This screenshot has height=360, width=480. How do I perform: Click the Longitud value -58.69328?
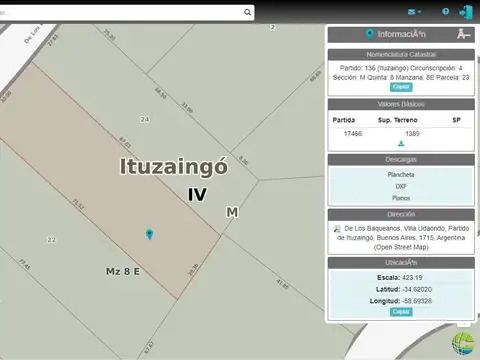(417, 301)
